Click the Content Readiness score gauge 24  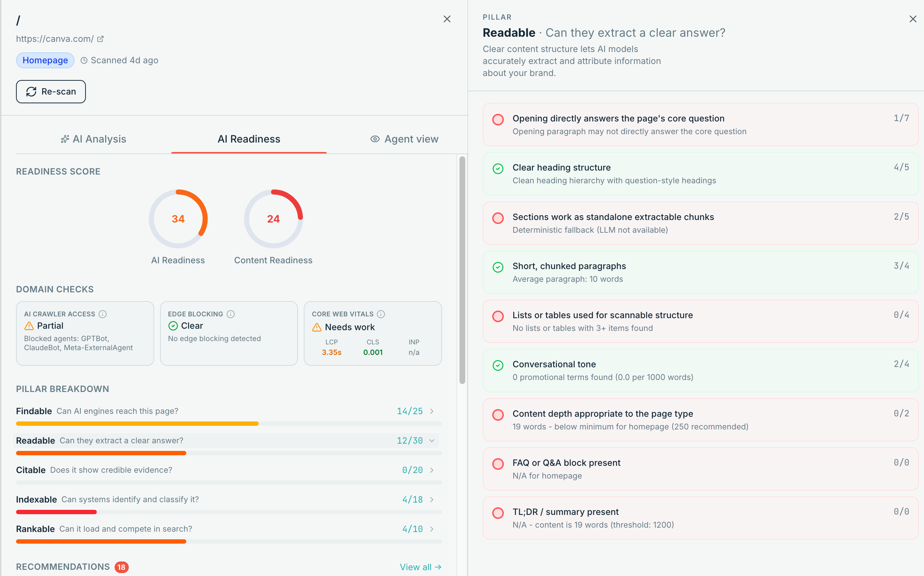(273, 219)
